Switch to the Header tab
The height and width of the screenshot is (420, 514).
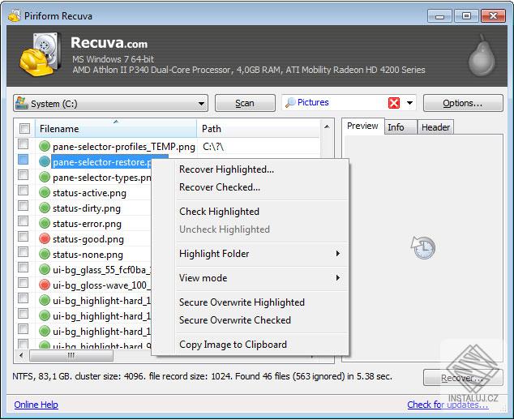pos(435,127)
